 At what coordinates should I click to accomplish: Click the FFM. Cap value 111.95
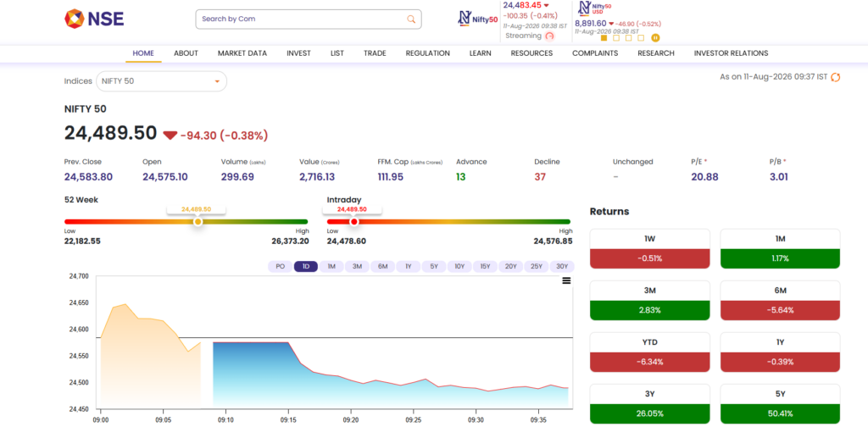(x=390, y=177)
